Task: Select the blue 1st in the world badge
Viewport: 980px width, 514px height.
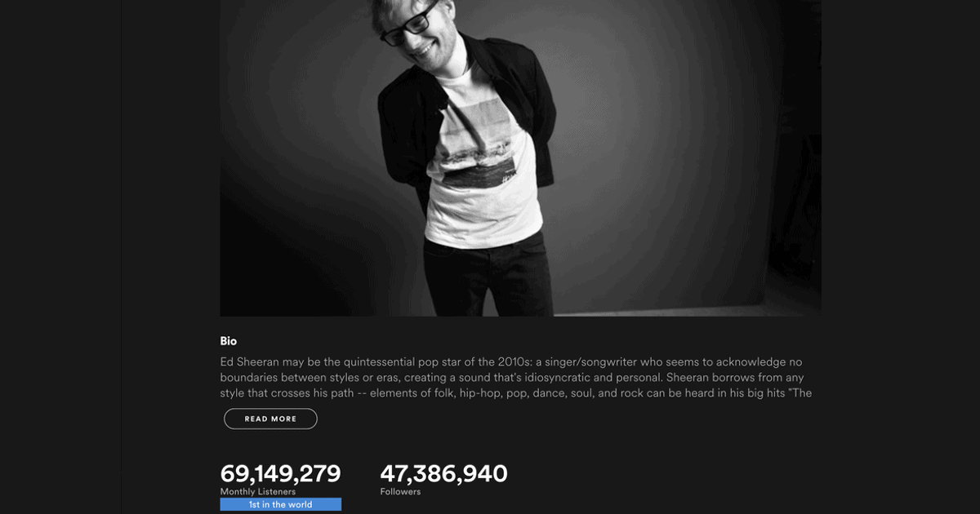Action: pos(280,504)
